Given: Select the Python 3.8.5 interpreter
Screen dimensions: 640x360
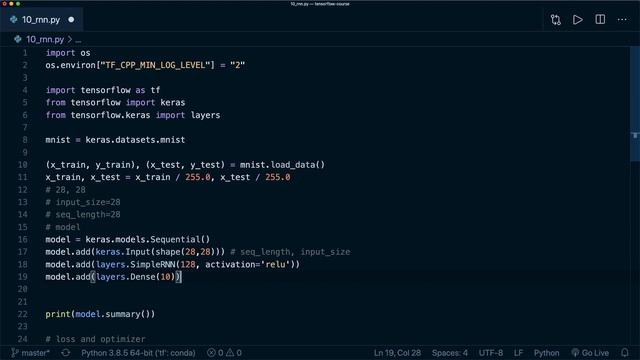Looking at the screenshot, I should 138,353.
